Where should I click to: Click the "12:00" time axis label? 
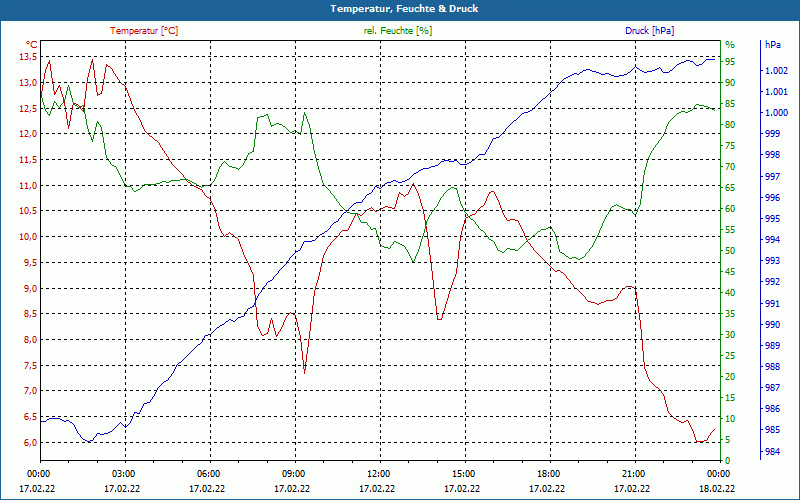point(377,473)
